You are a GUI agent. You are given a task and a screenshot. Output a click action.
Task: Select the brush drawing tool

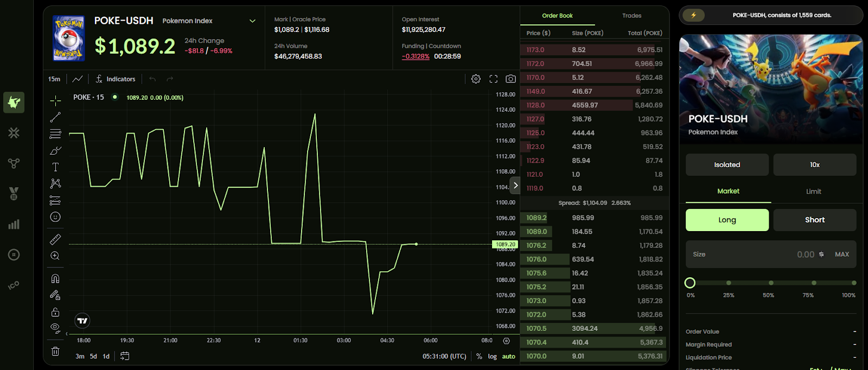tap(55, 150)
